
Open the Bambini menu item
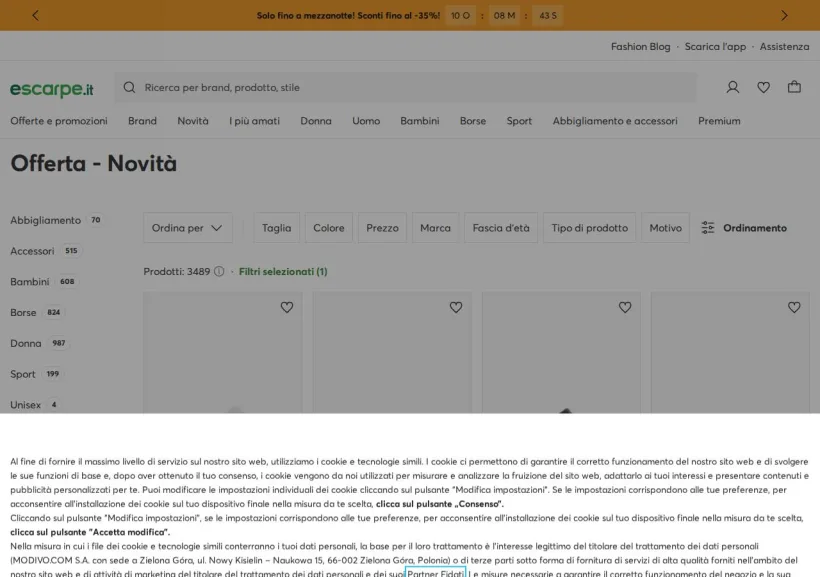point(419,121)
